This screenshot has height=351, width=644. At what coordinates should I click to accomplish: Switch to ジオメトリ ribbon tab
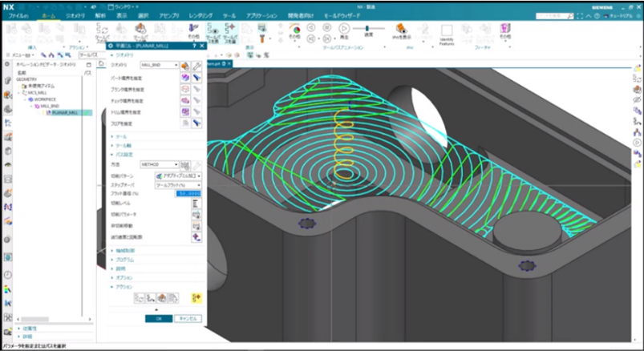[x=75, y=15]
